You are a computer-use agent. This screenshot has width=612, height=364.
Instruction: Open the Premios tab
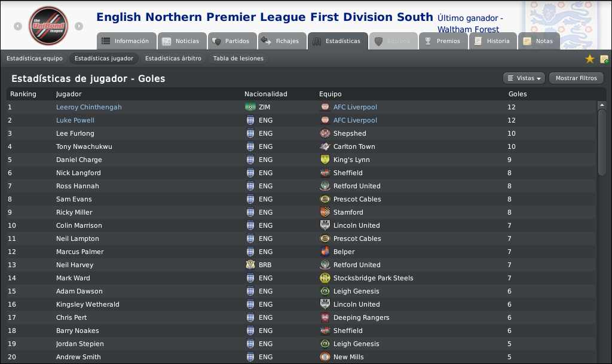pyautogui.click(x=443, y=41)
